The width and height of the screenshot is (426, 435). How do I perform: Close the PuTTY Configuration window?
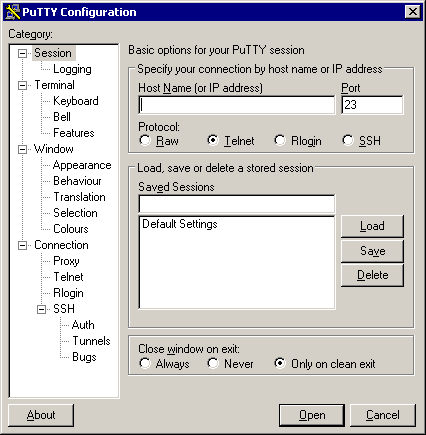(x=413, y=12)
